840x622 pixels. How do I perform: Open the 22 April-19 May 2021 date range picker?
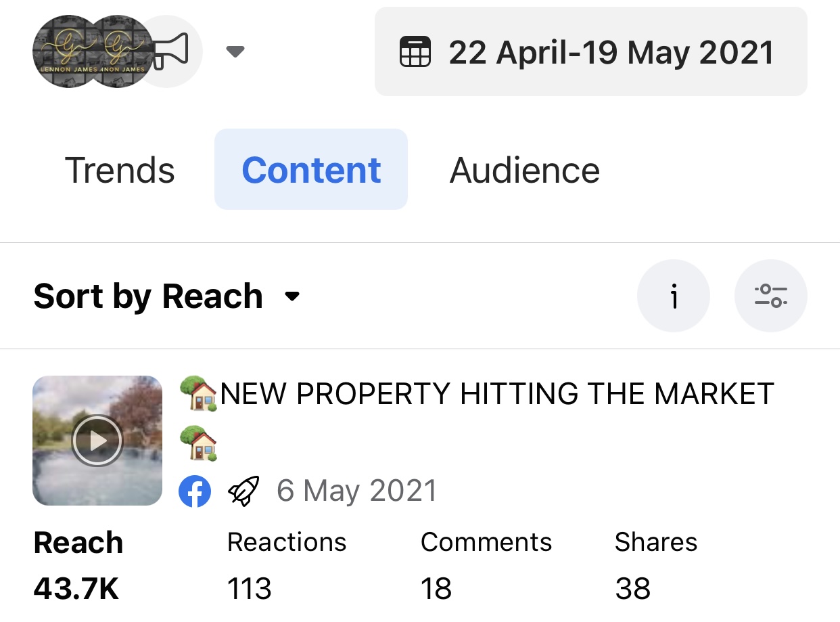click(x=610, y=52)
